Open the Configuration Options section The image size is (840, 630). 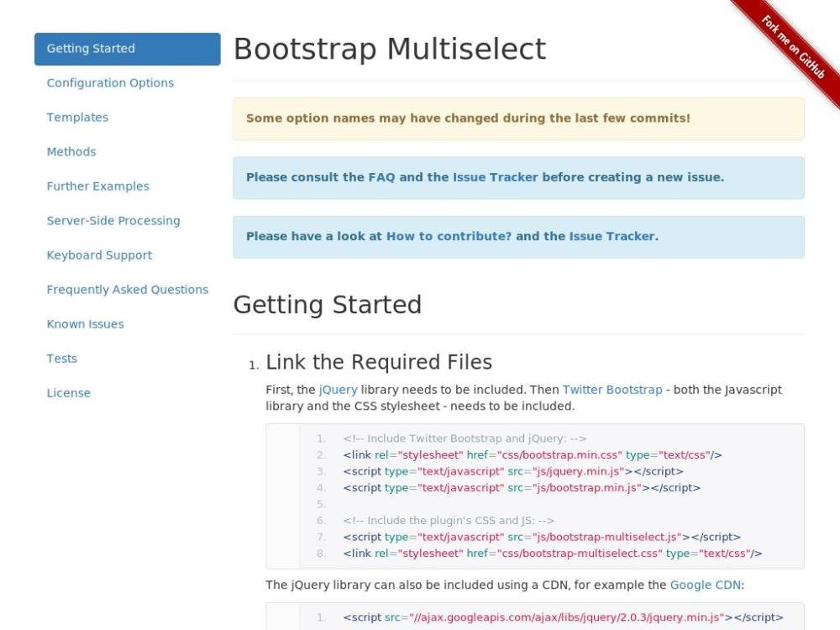coord(110,83)
